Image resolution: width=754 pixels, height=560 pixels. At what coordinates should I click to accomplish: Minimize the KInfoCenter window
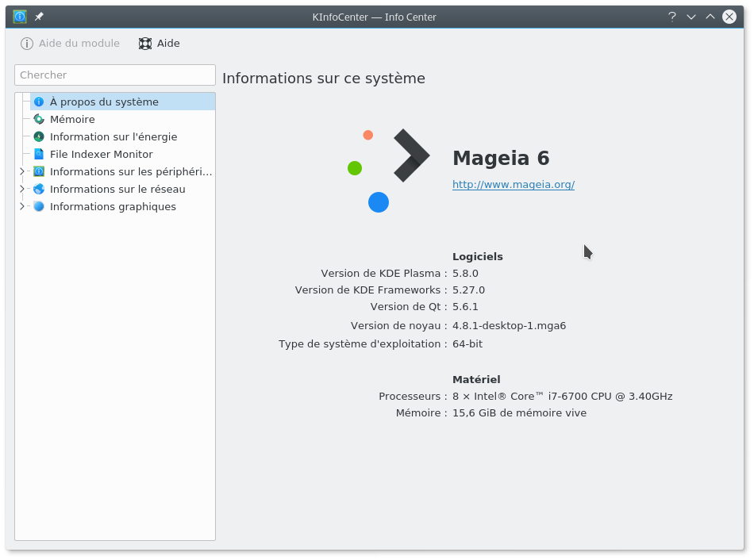pyautogui.click(x=691, y=17)
